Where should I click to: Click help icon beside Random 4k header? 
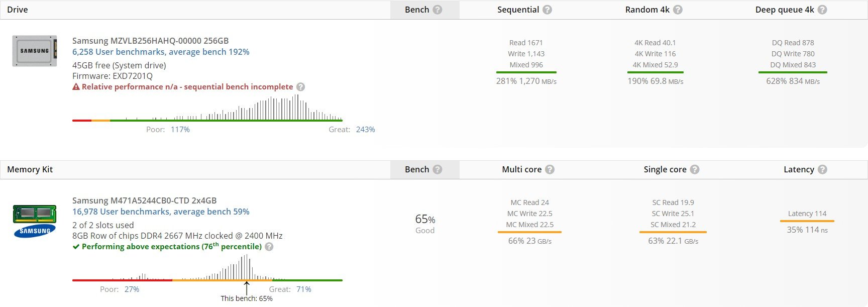[x=678, y=10]
